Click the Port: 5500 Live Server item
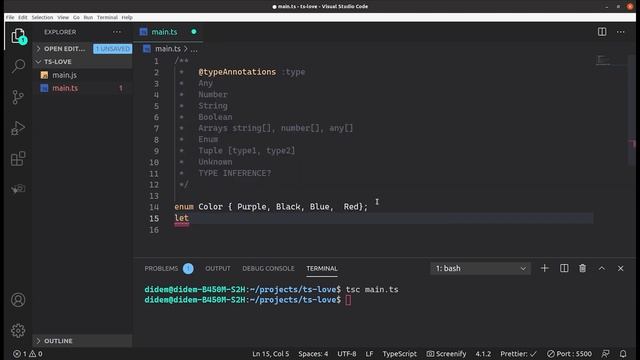The image size is (640, 360). click(569, 354)
